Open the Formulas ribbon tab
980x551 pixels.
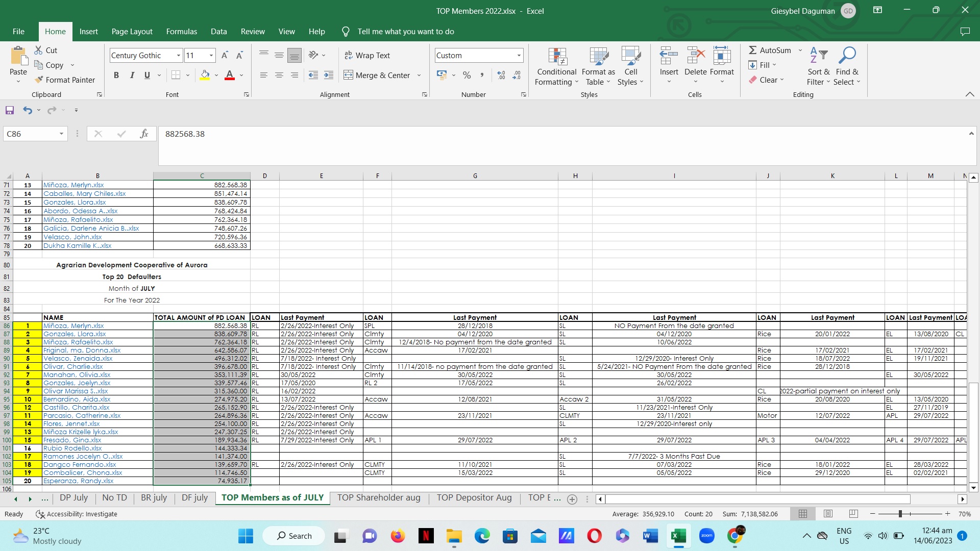[x=181, y=31]
